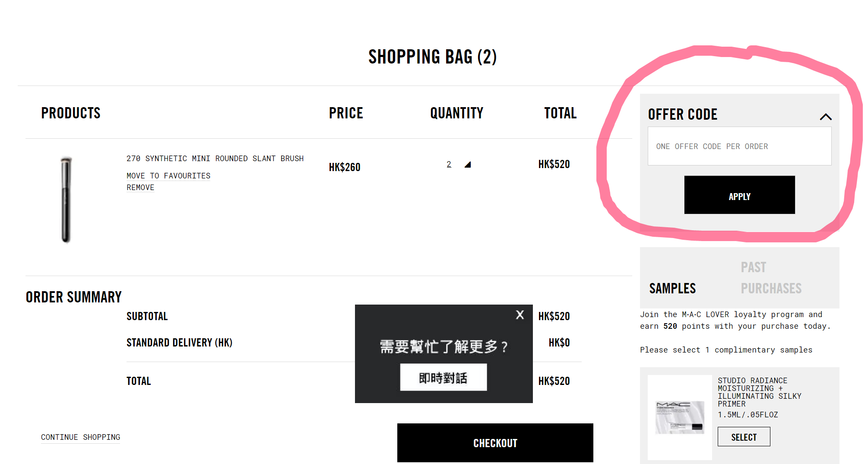The image size is (868, 464).
Task: Select the Studio Radiance Primer sample
Action: (x=744, y=436)
